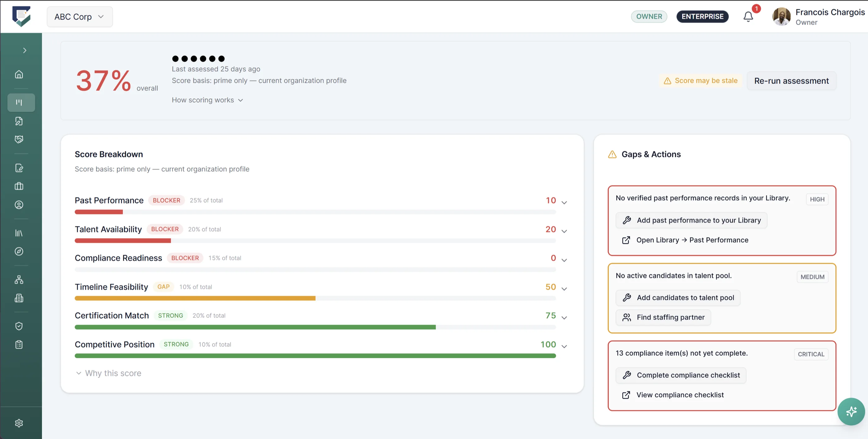
Task: Click Complete compliance checklist button
Action: pos(681,375)
